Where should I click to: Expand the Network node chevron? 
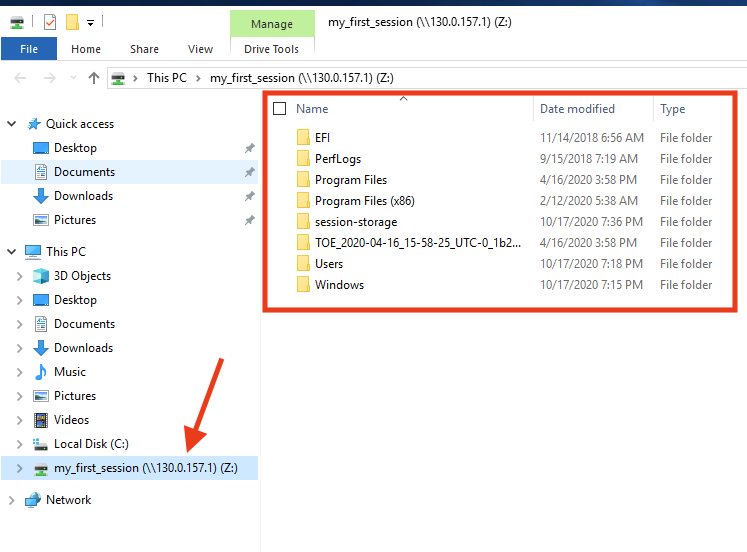[x=12, y=500]
